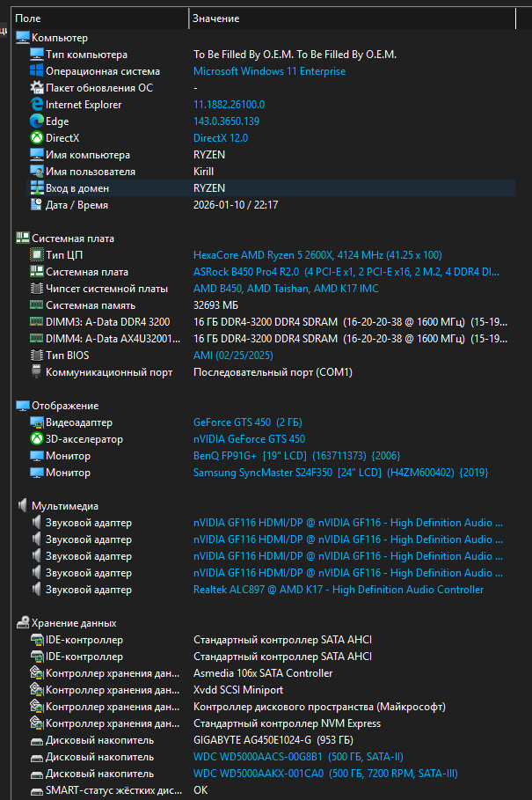532x800 pixels.
Task: Select the Отображение section heading
Action: click(65, 406)
